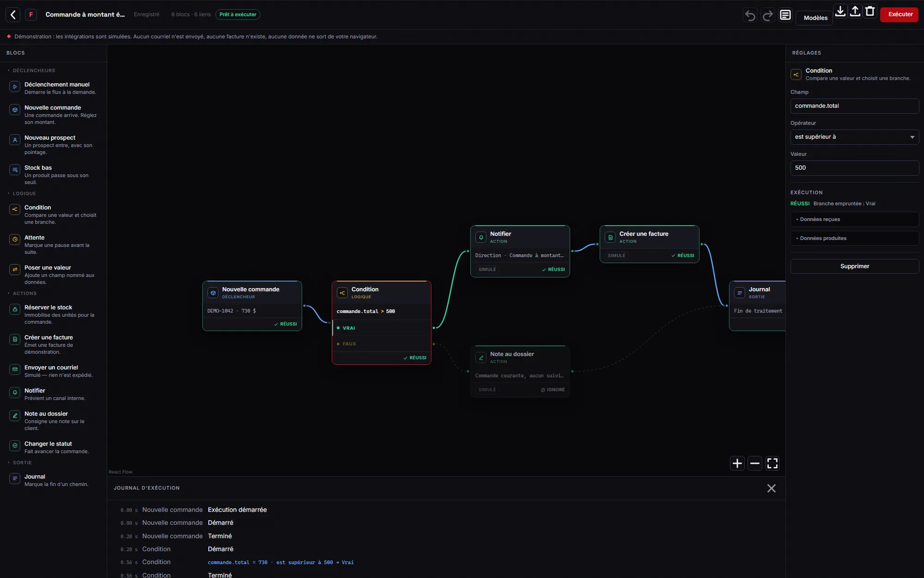The width and height of the screenshot is (924, 578).
Task: Click the red Exécuter button
Action: click(900, 14)
